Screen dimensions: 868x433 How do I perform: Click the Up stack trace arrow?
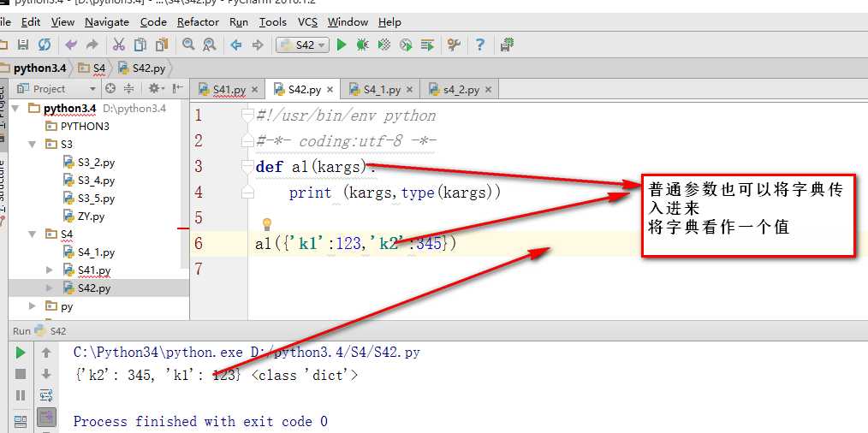pyautogui.click(x=46, y=353)
